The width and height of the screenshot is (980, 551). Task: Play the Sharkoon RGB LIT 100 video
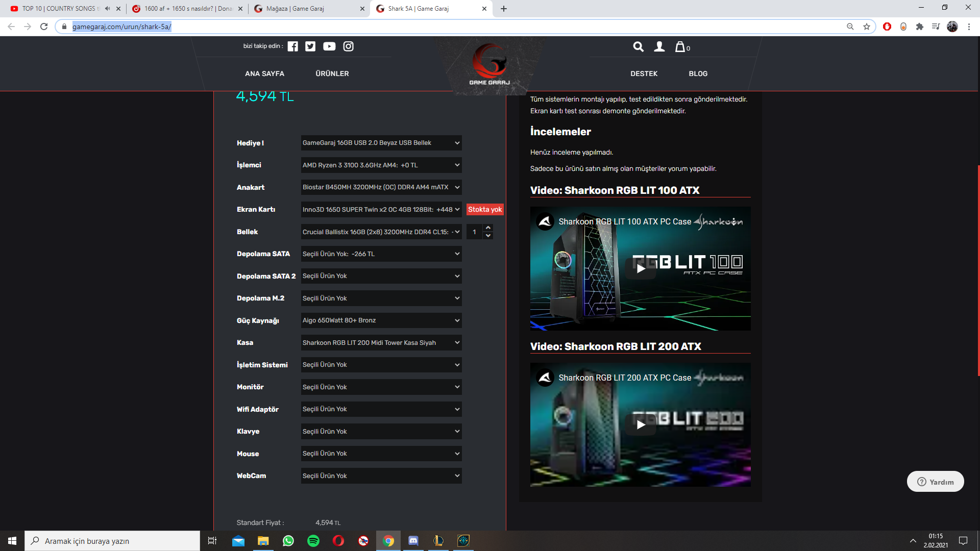click(640, 268)
